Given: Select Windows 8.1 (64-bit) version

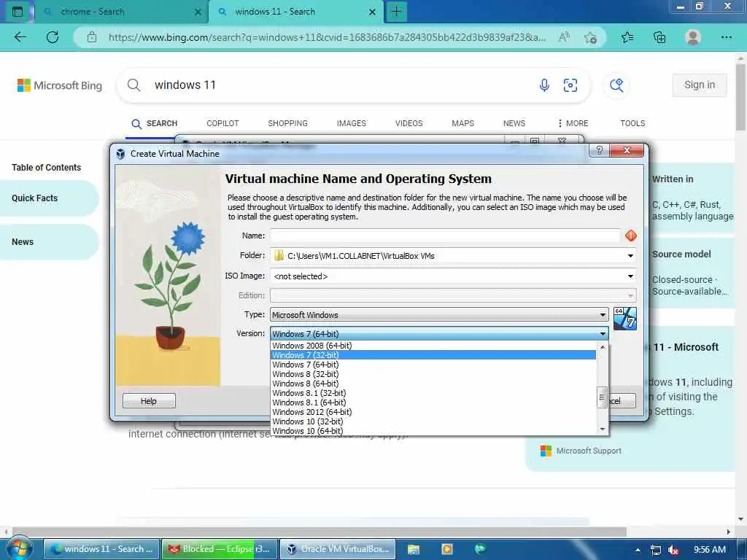Looking at the screenshot, I should coord(433,402).
